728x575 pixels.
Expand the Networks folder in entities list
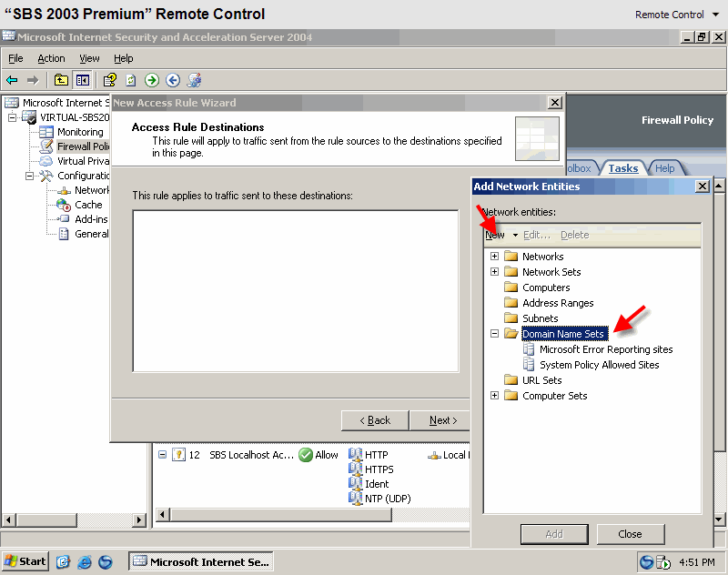[494, 257]
